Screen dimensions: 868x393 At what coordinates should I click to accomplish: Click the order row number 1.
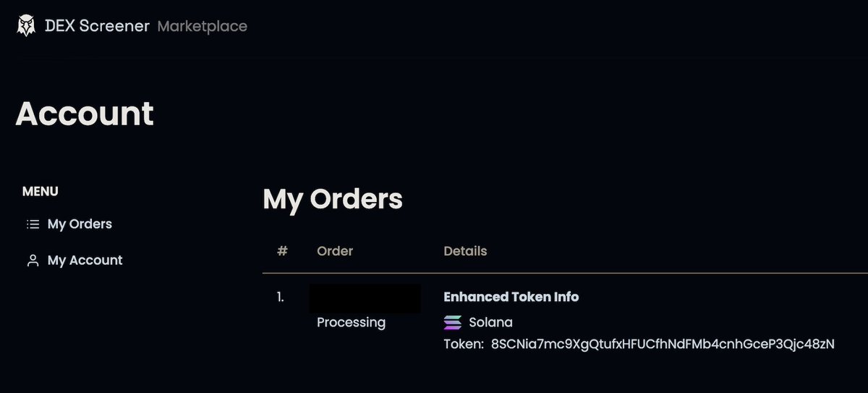281,297
